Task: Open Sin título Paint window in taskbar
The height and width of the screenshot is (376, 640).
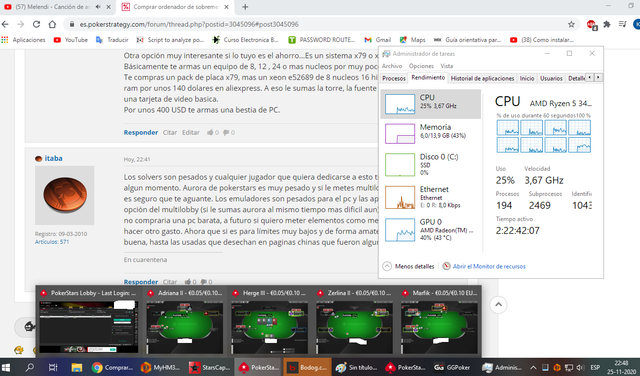Action: pyautogui.click(x=356, y=367)
